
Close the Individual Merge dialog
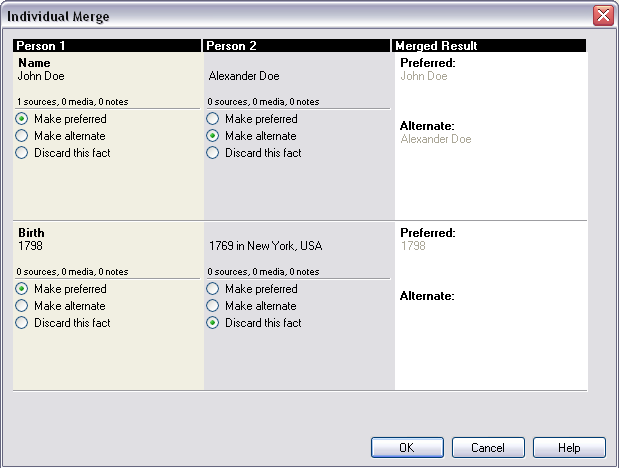[603, 16]
